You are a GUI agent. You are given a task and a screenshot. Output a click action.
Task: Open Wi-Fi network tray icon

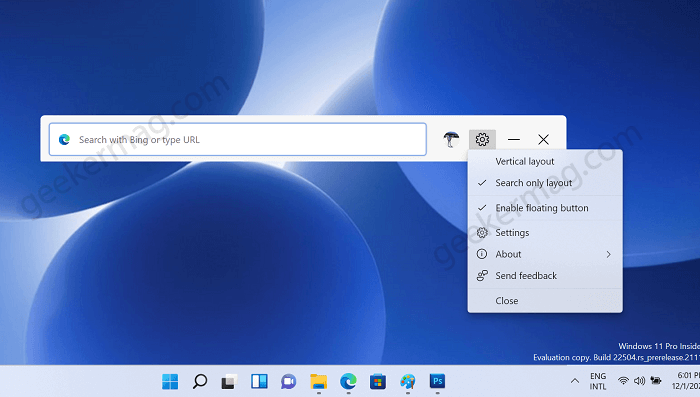point(623,381)
